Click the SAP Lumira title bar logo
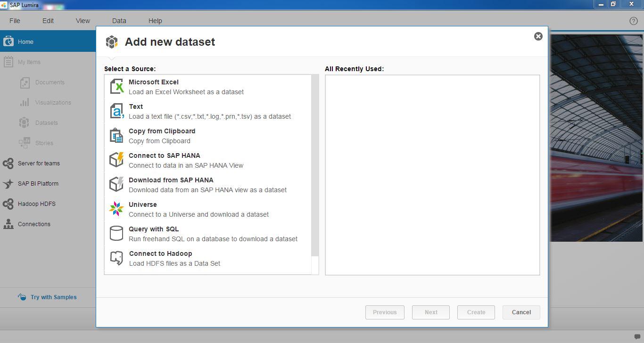644x343 pixels. pyautogui.click(x=4, y=5)
